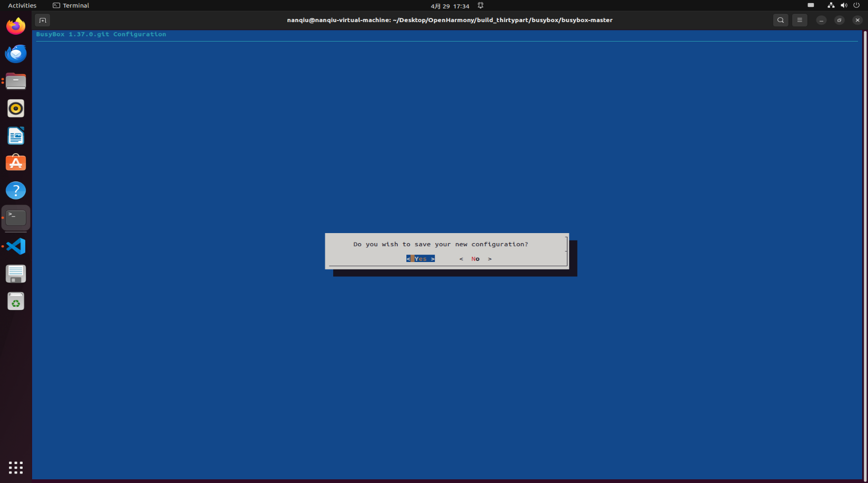Open the power menu icon
868x483 pixels.
click(x=856, y=5)
